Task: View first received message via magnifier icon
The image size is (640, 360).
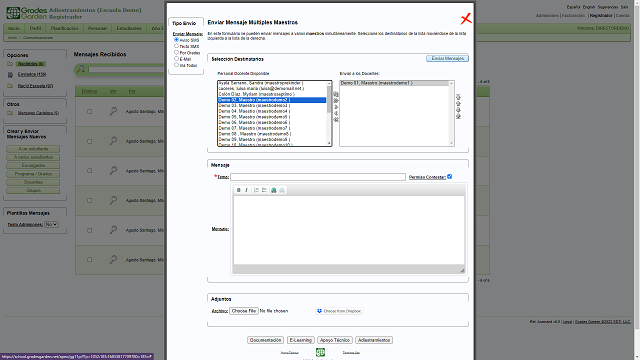Action: (113, 111)
